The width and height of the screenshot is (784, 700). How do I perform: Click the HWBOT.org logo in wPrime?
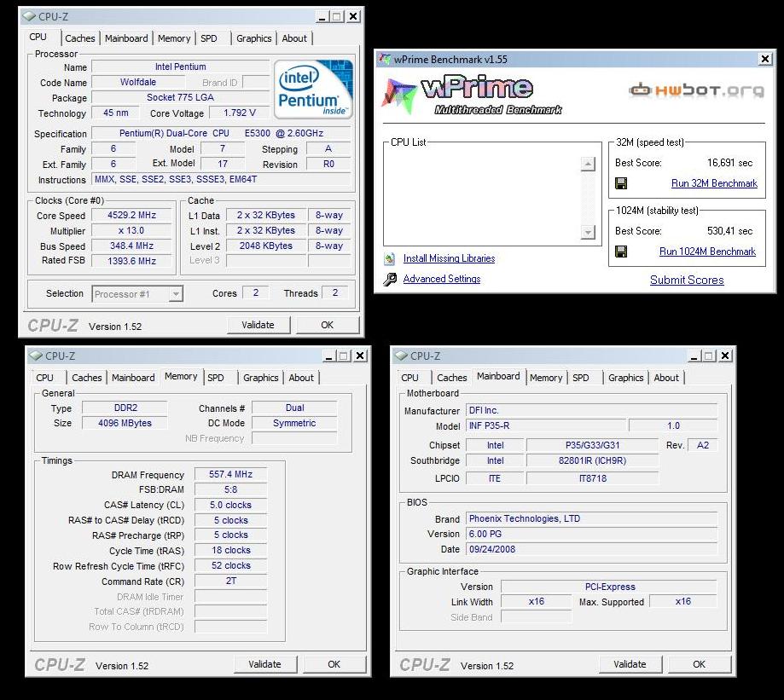tap(696, 90)
